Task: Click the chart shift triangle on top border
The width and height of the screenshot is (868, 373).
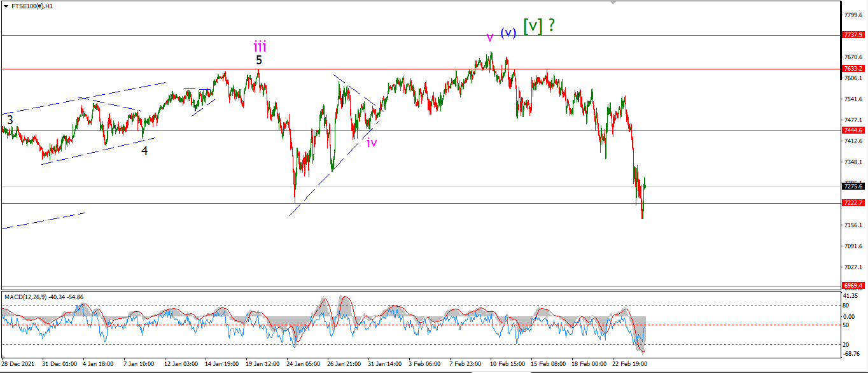Action: (613, 3)
